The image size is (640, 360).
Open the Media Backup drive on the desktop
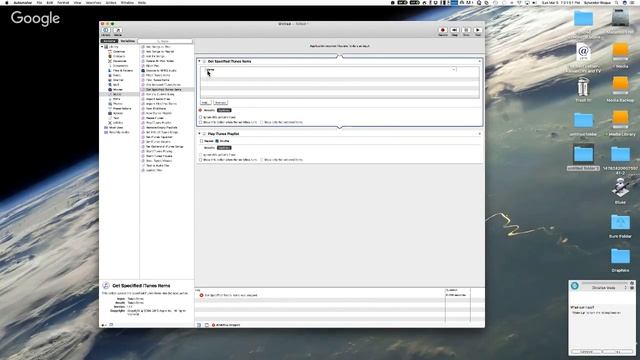pyautogui.click(x=620, y=85)
